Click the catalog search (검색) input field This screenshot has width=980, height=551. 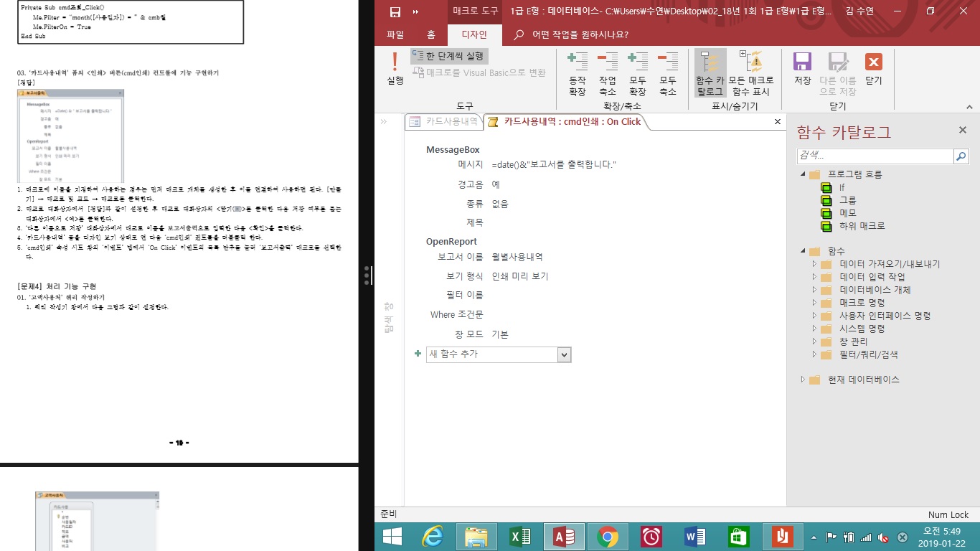point(875,156)
